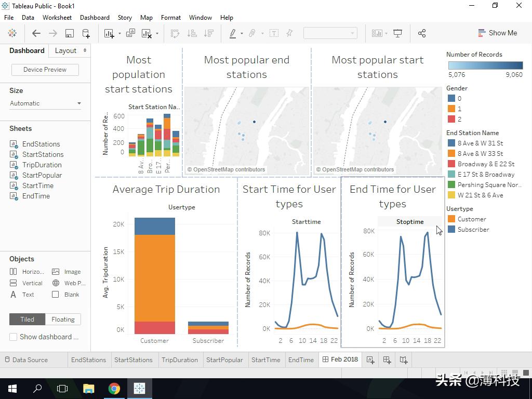Open the File menu
Image resolution: width=532 pixels, height=399 pixels.
[9, 18]
